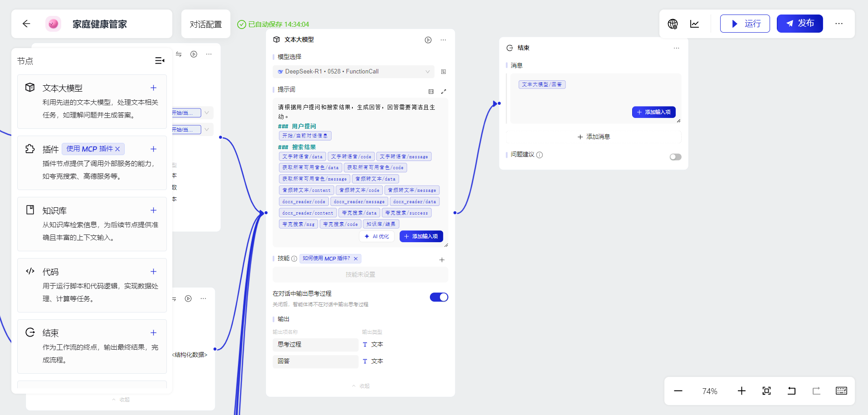Open the line chart analytics icon

(694, 24)
